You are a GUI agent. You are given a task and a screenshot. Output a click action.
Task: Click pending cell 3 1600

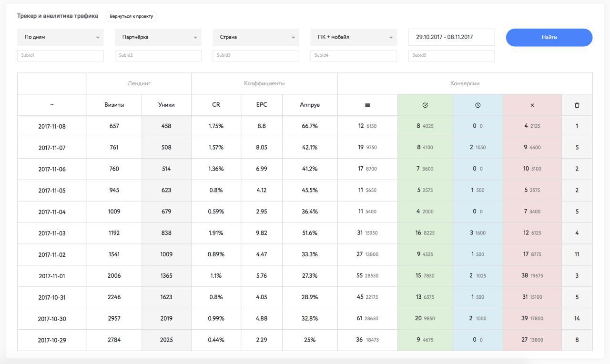pyautogui.click(x=478, y=233)
